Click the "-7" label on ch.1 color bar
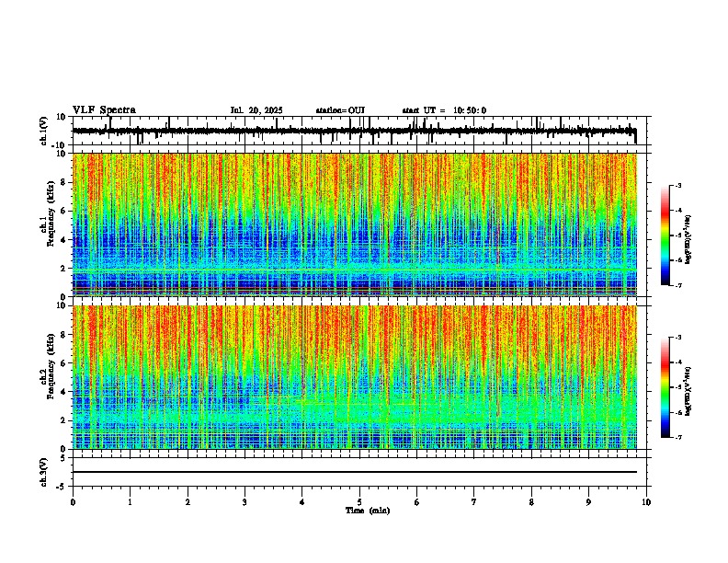The height and width of the screenshot is (563, 728). pyautogui.click(x=677, y=285)
